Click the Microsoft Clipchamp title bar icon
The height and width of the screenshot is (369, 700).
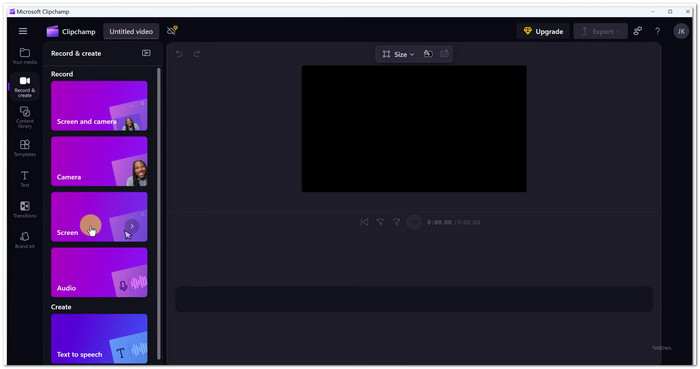[12, 12]
